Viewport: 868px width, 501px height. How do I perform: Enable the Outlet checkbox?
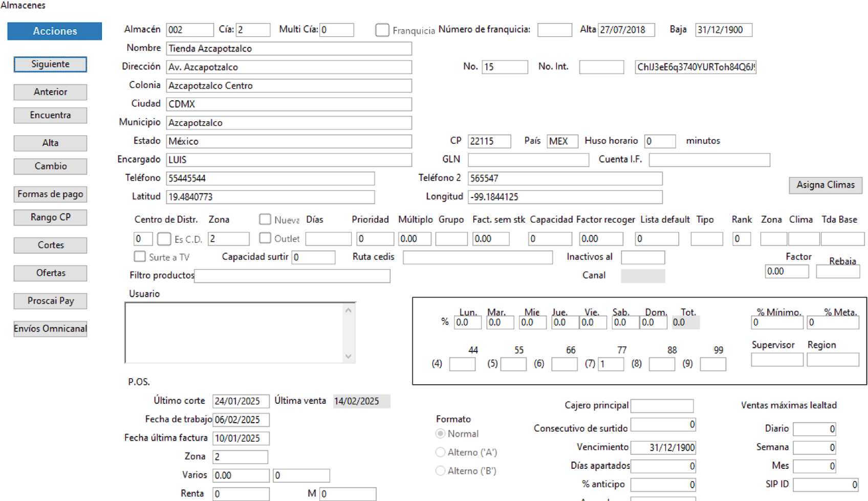(x=265, y=238)
